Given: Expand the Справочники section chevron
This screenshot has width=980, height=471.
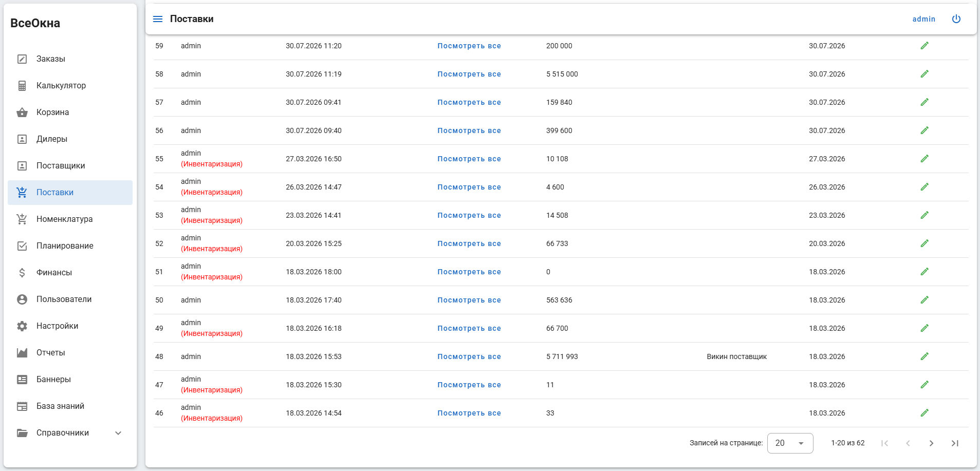Looking at the screenshot, I should (x=118, y=433).
